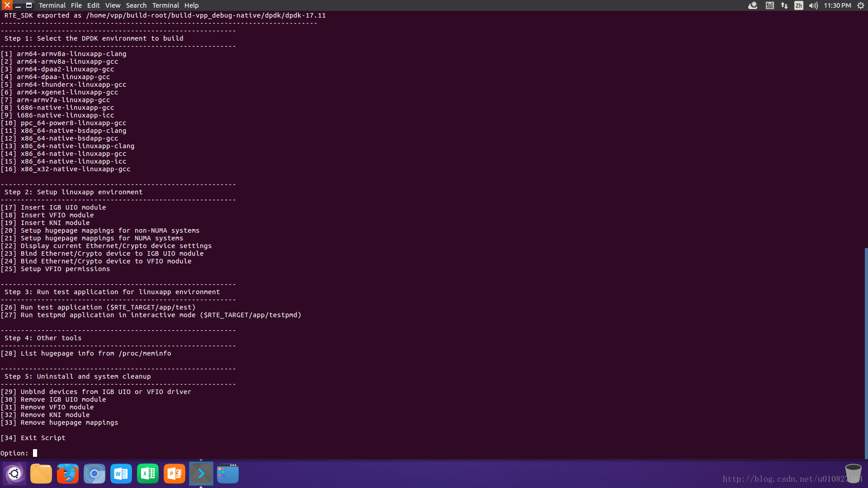Click heading 'Step 2: Setup linuxapp environment'
The height and width of the screenshot is (488, 868).
74,192
